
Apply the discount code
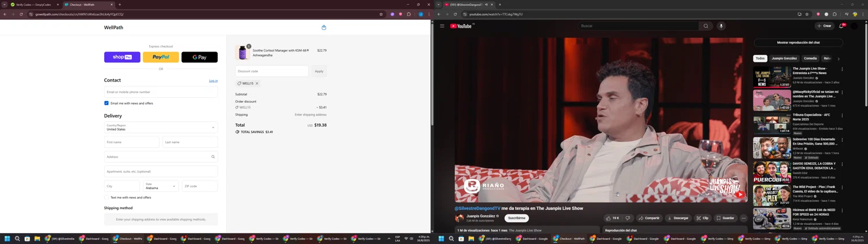[319, 71]
